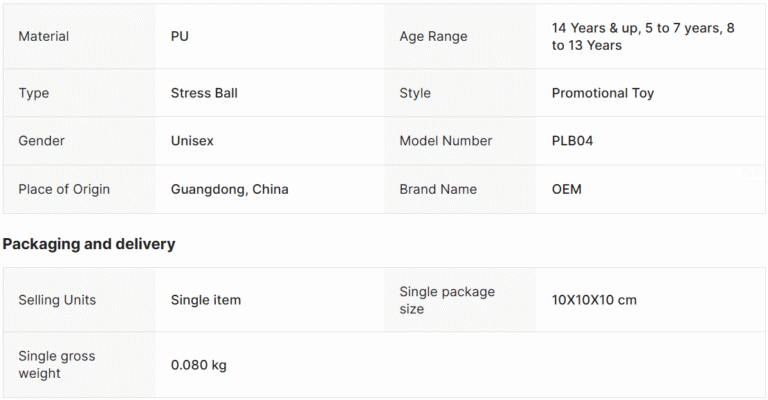
Task: Select the age range value text
Action: [643, 36]
